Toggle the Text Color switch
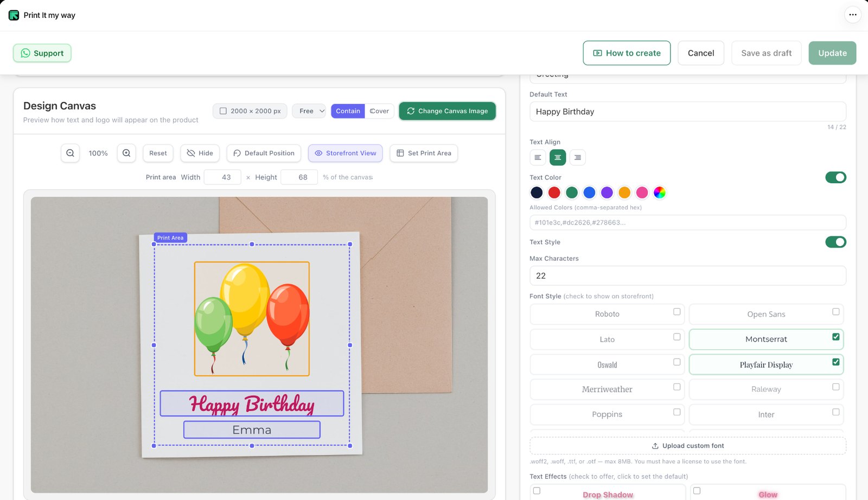The image size is (868, 500). [835, 177]
